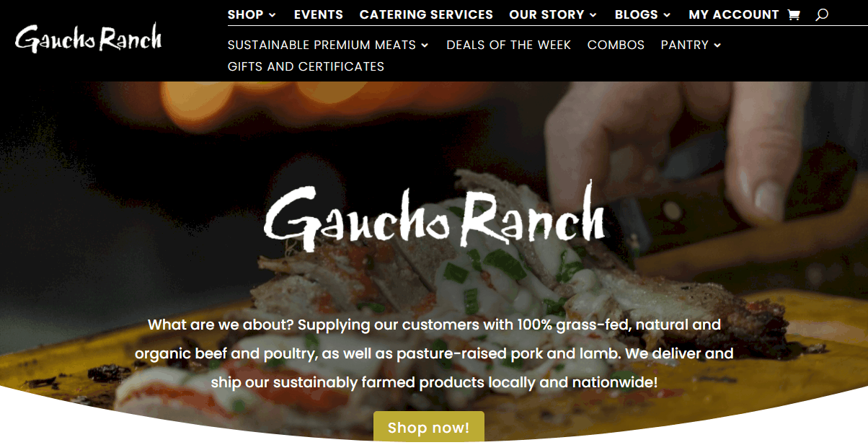Image resolution: width=868 pixels, height=445 pixels.
Task: Open the Our Story menu item
Action: tap(546, 14)
